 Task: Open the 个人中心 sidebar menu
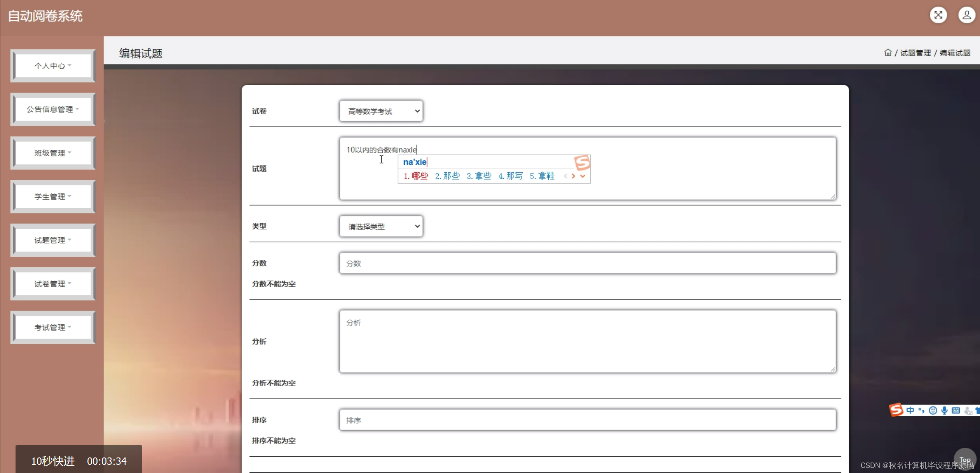(52, 66)
